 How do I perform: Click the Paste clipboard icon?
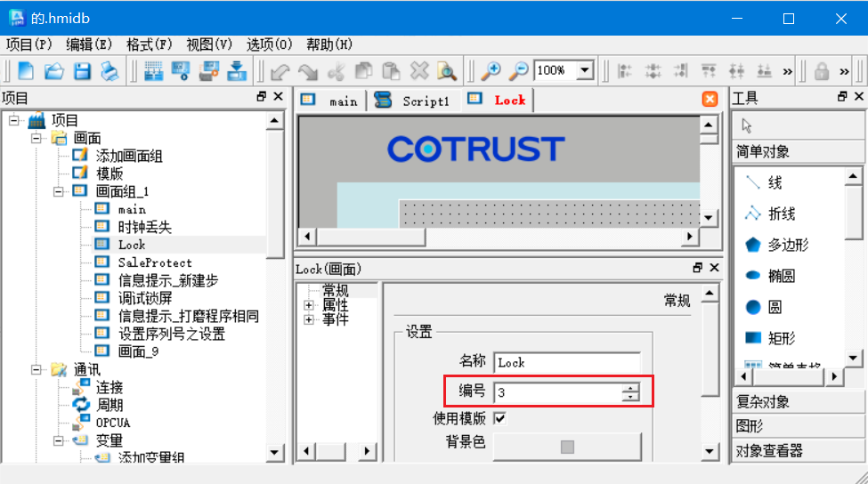(392, 71)
